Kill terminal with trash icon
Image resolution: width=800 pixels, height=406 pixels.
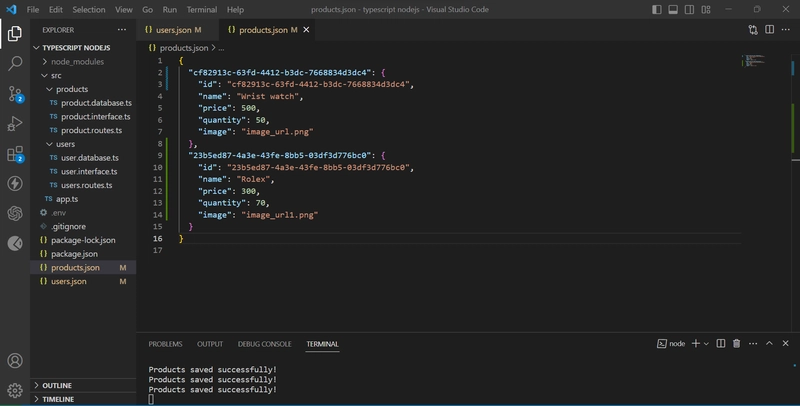pyautogui.click(x=737, y=344)
